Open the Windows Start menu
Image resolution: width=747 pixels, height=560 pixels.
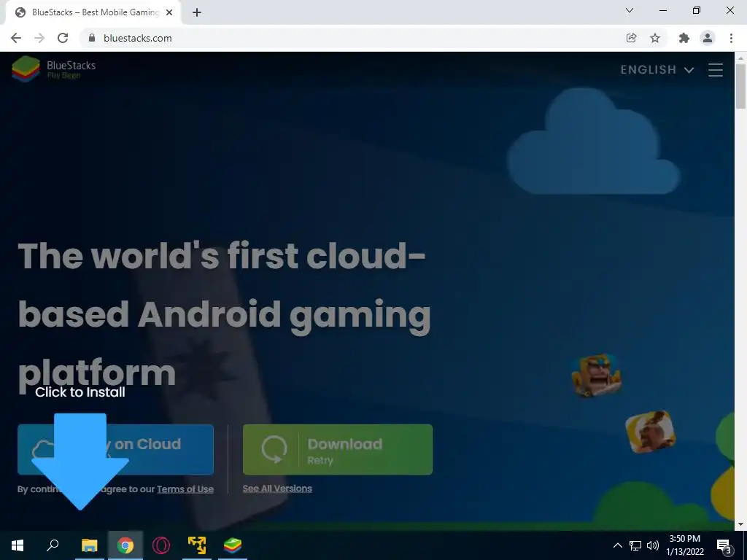point(18,545)
